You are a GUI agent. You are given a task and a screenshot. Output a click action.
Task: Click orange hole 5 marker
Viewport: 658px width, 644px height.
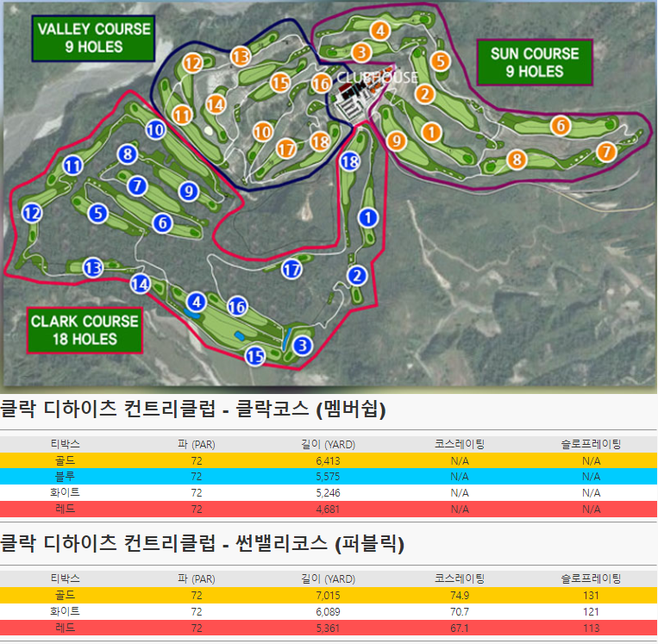(440, 61)
